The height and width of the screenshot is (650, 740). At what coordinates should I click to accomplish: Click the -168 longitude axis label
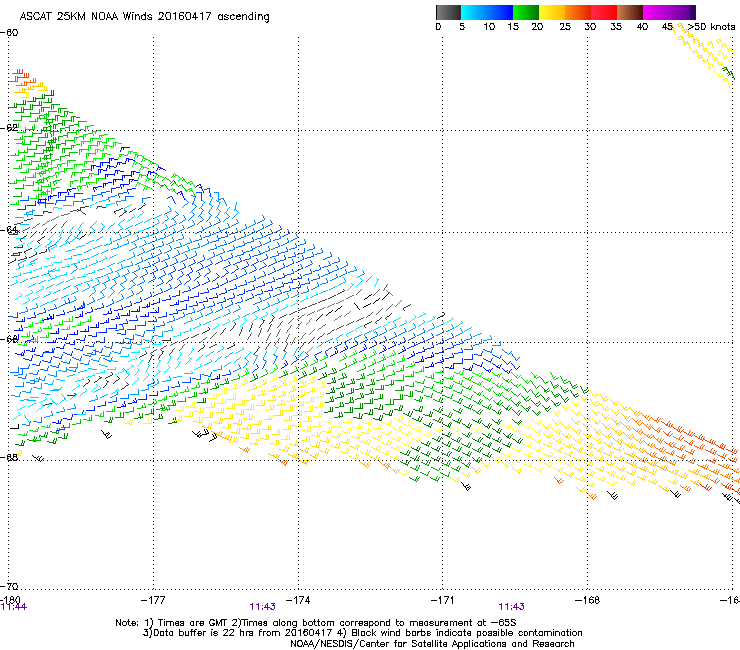588,600
